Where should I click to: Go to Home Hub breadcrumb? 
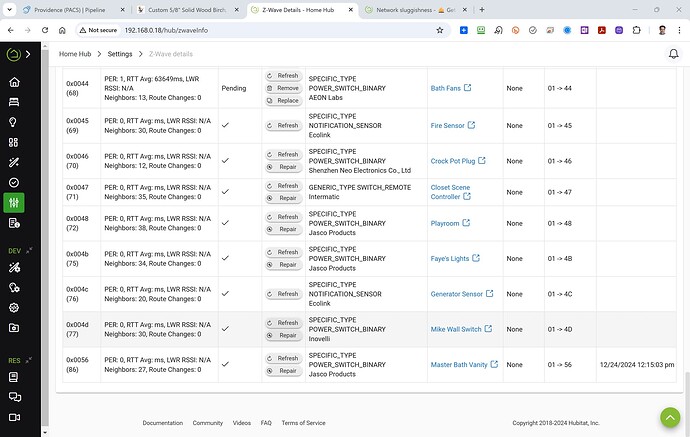tap(75, 54)
